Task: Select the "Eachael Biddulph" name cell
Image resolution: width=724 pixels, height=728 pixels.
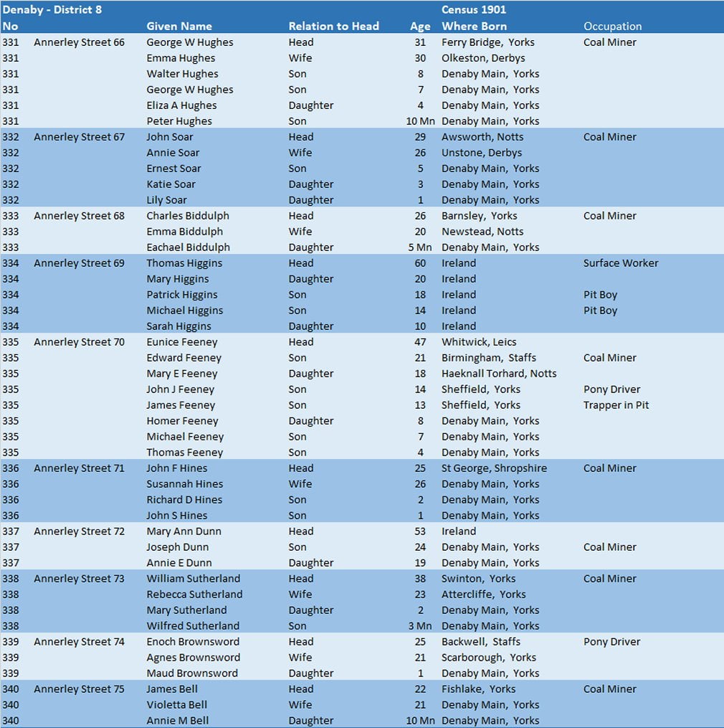Action: coord(189,247)
